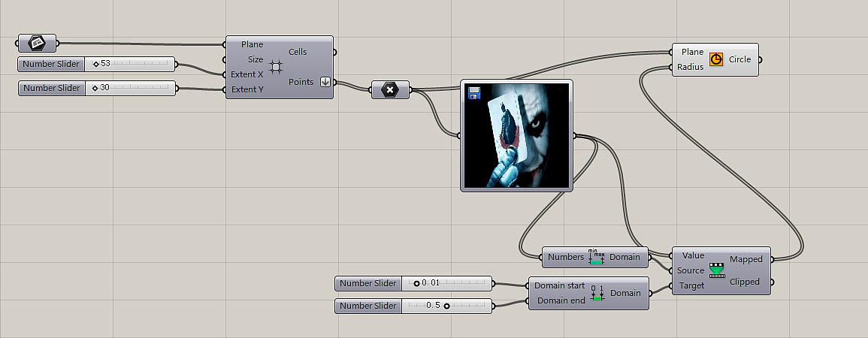Click the Cells output label
This screenshot has width=868, height=338.
point(298,52)
